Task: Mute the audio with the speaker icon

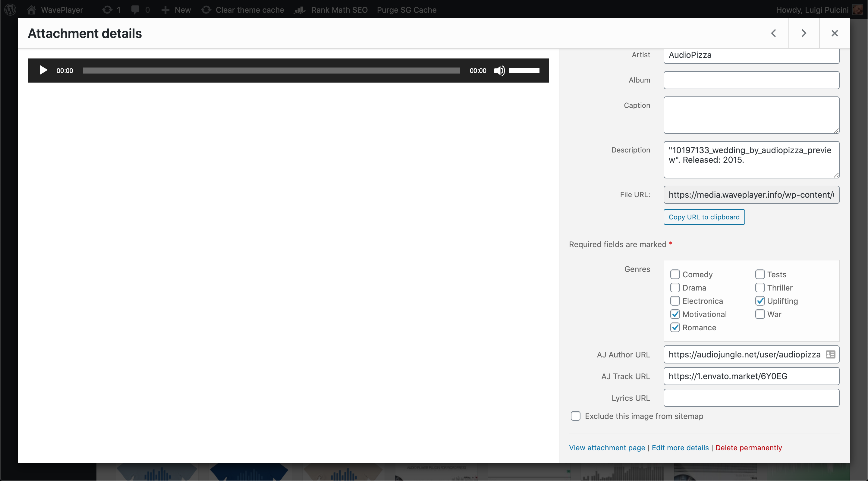Action: (x=499, y=71)
